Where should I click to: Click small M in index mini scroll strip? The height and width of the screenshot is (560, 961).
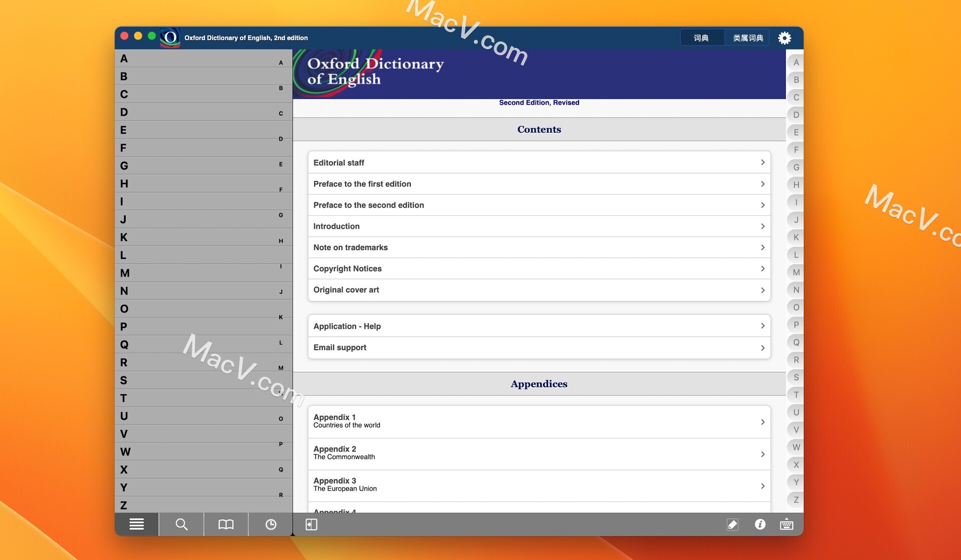pyautogui.click(x=281, y=368)
